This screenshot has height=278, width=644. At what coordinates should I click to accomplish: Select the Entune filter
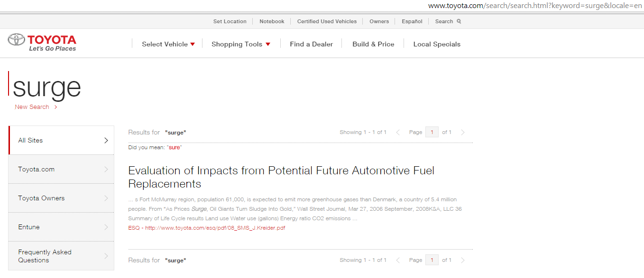[61, 227]
